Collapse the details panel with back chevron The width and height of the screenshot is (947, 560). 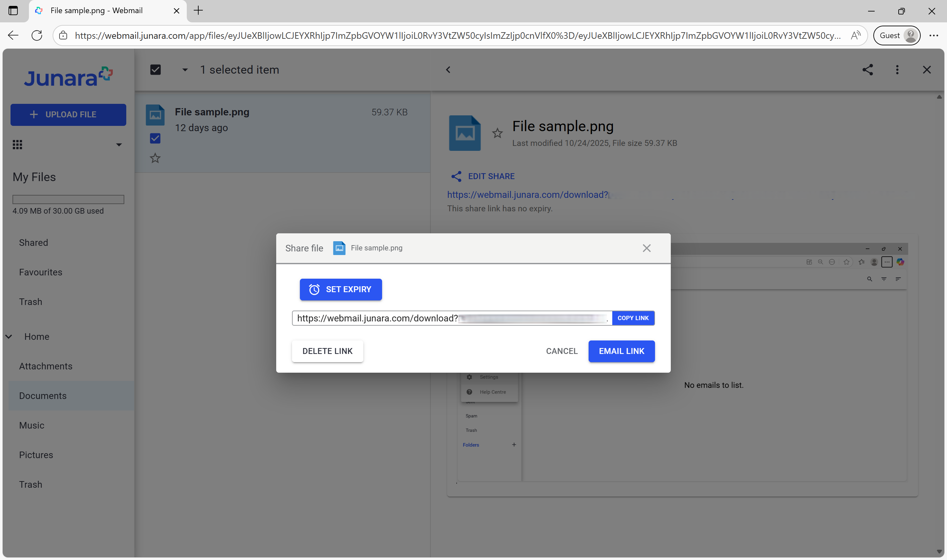pos(448,70)
